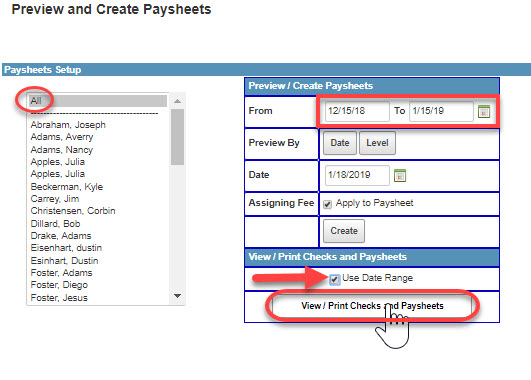Image resolution: width=531 pixels, height=380 pixels.
Task: Select Abraham, Joseph in the list
Action: [x=68, y=125]
